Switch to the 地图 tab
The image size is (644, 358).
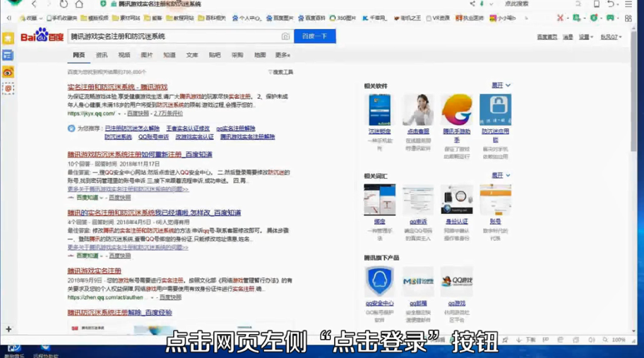tap(260, 55)
